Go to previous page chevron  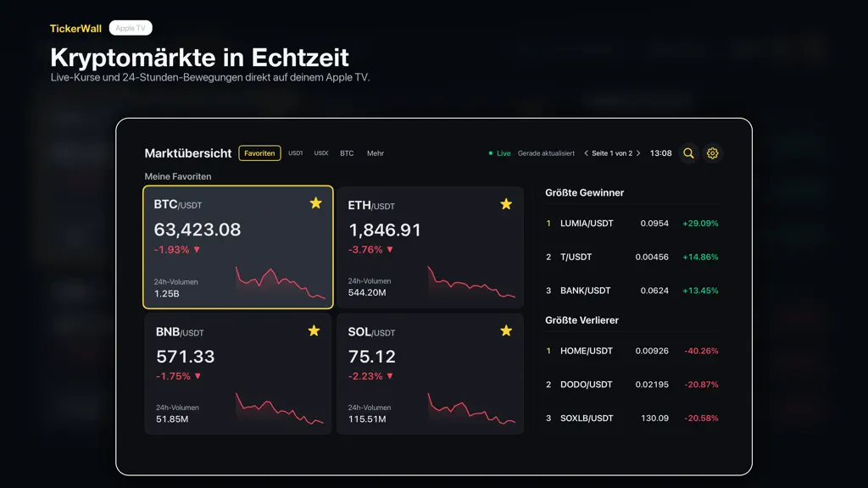[587, 153]
